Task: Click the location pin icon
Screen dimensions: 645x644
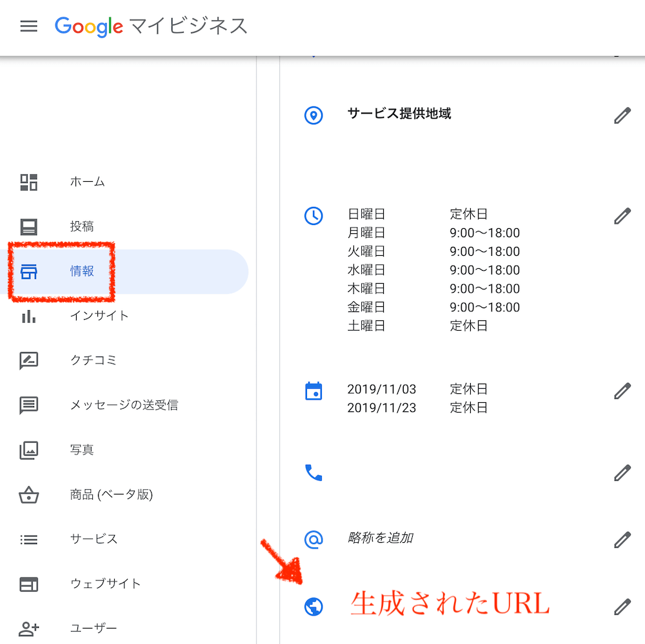Action: 313,115
